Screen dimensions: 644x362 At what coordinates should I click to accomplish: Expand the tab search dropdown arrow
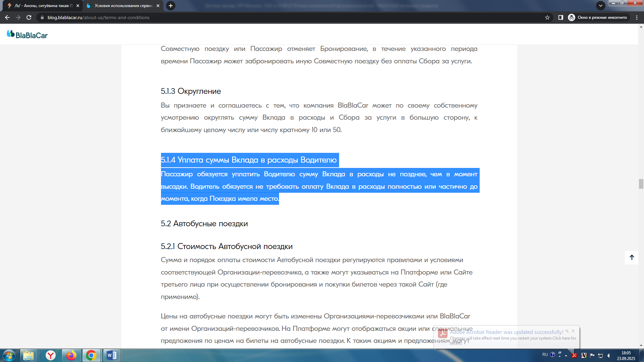(600, 6)
